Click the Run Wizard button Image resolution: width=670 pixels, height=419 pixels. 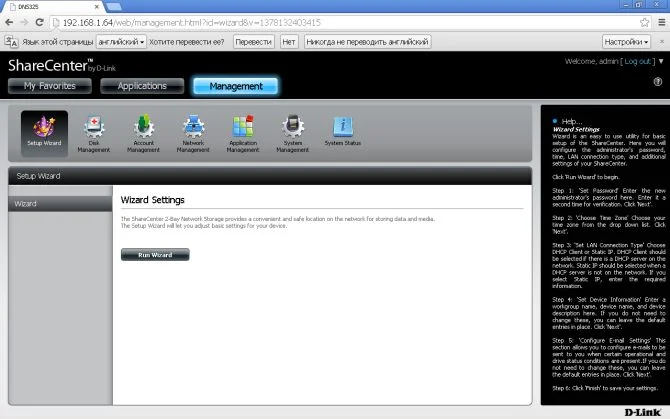coord(155,255)
